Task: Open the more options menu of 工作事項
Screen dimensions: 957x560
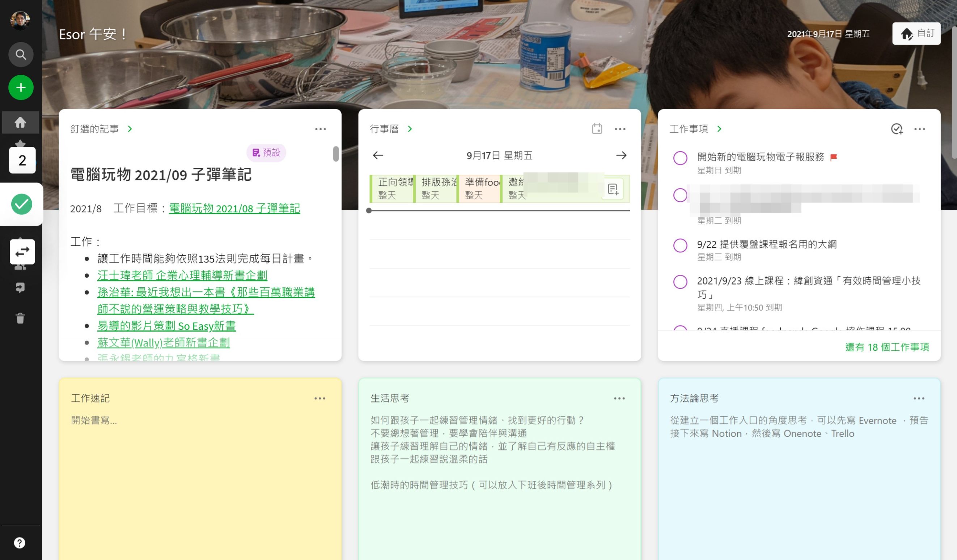Action: click(920, 129)
